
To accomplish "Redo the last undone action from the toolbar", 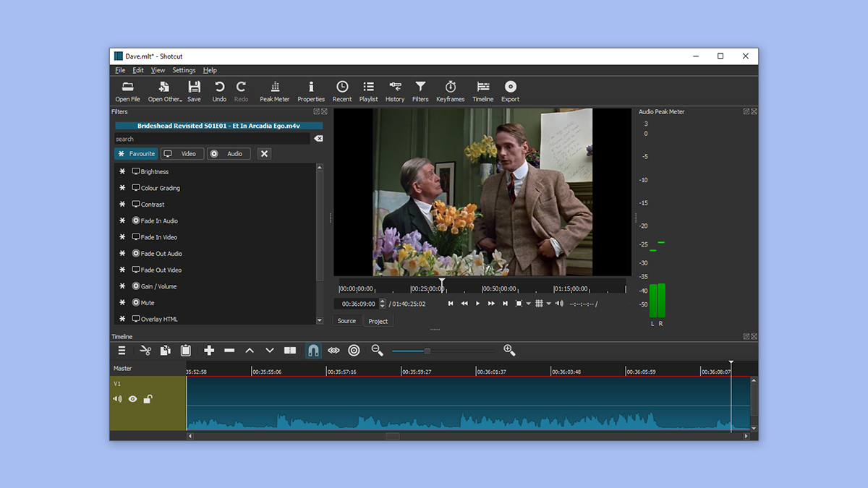I will [241, 91].
